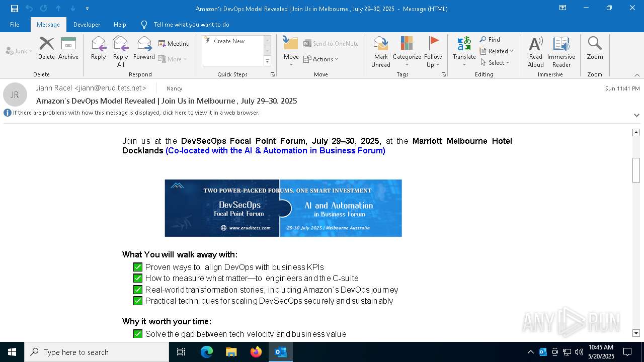This screenshot has height=362, width=644.
Task: Open the Select dropdown
Action: click(495, 62)
